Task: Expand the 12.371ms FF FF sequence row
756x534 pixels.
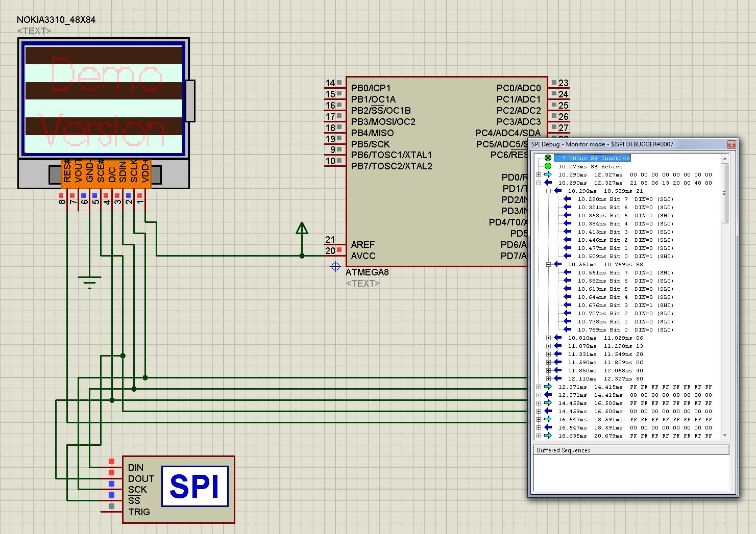Action: click(539, 387)
